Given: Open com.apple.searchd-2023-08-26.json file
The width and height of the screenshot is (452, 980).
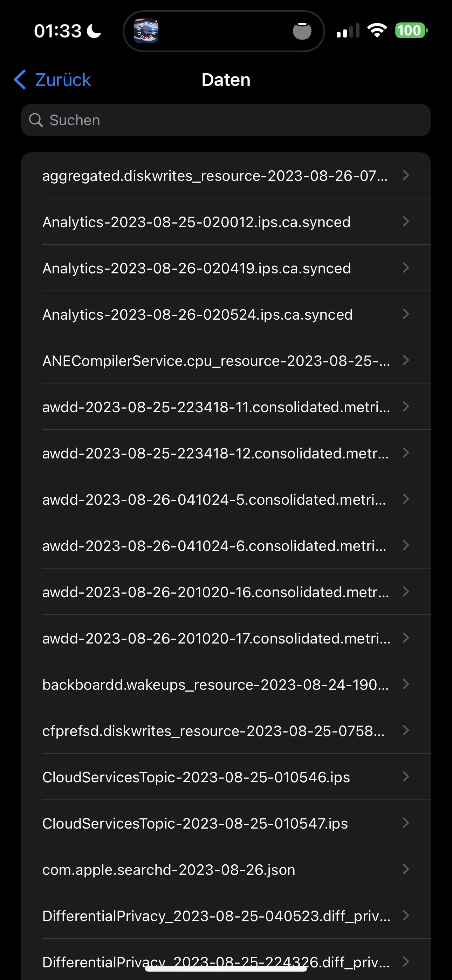Looking at the screenshot, I should click(169, 870).
